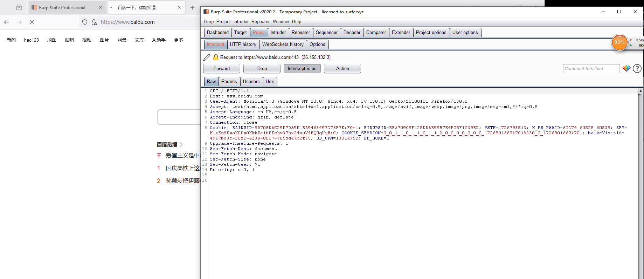The height and width of the screenshot is (279, 644).
Task: Switch to the Hex view tab
Action: click(x=270, y=81)
